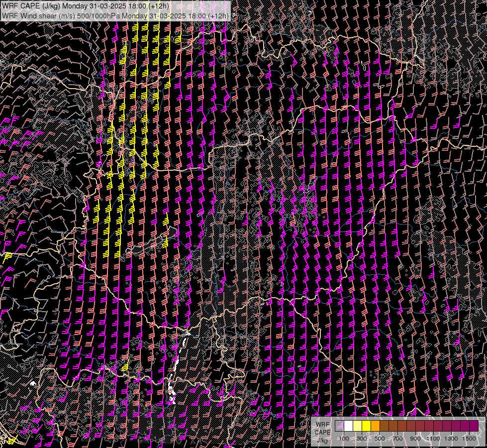Viewport: 487px width, 448px height.
Task: Click the transparent first legend swatch
Action: [x=339, y=426]
